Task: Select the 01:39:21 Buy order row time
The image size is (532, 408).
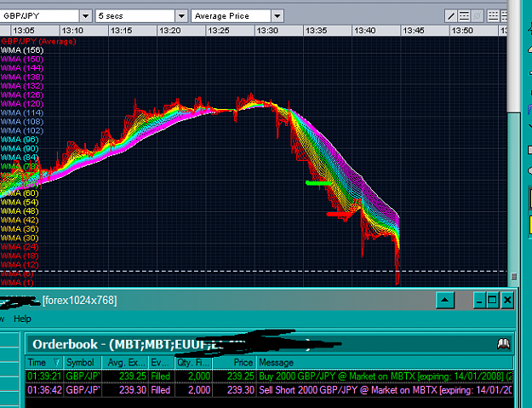Action: tap(44, 376)
